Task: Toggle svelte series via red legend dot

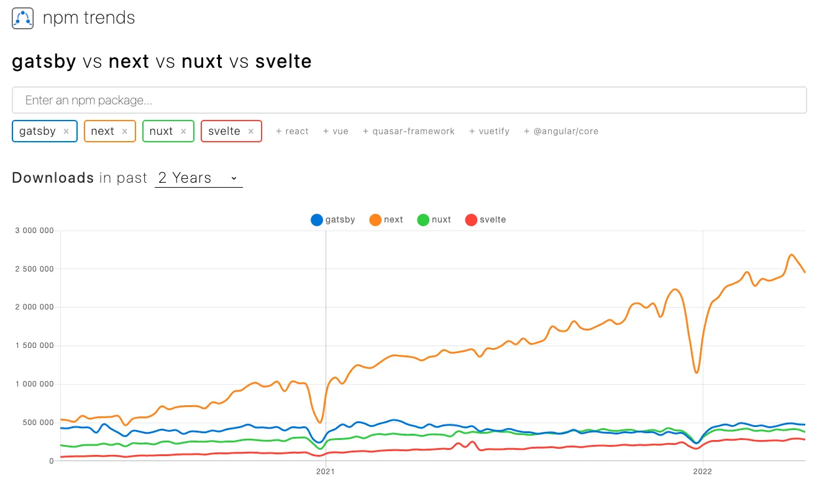Action: coord(471,220)
